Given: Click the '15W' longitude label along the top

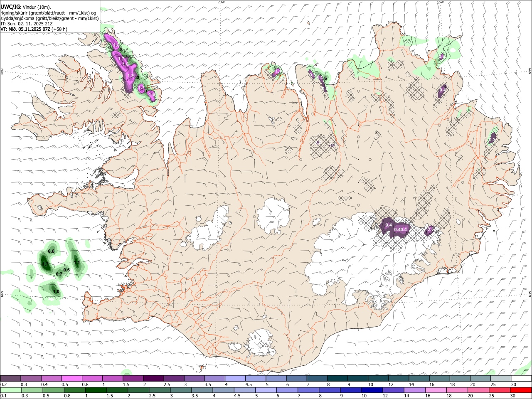Looking at the screenshot, I should click(441, 2).
